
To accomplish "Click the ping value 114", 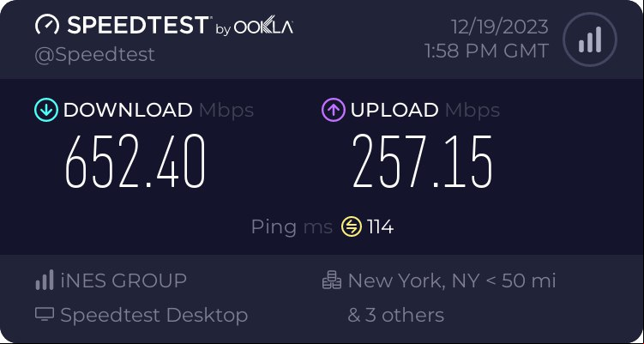I will point(381,226).
